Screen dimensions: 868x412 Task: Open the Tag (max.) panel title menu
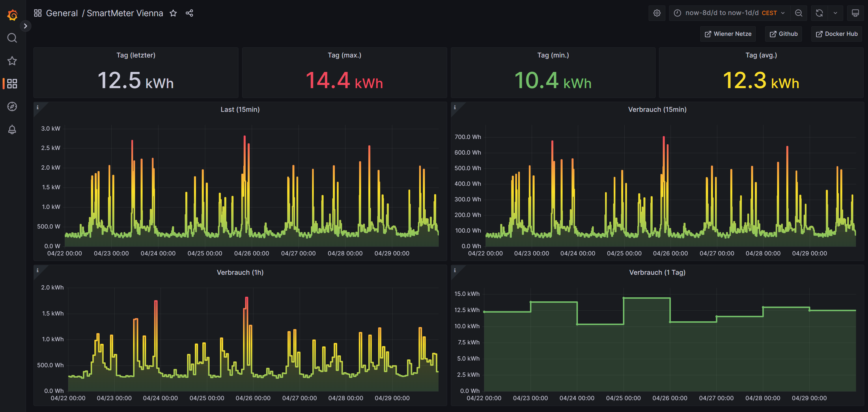pyautogui.click(x=344, y=55)
